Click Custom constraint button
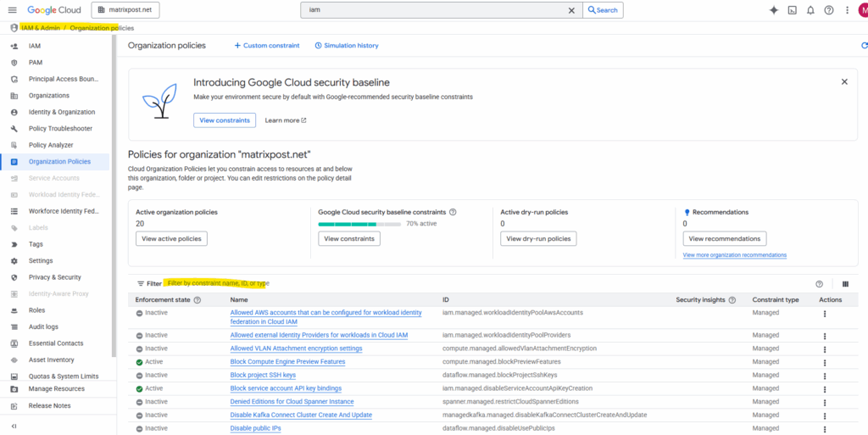The width and height of the screenshot is (868, 435). (x=267, y=46)
